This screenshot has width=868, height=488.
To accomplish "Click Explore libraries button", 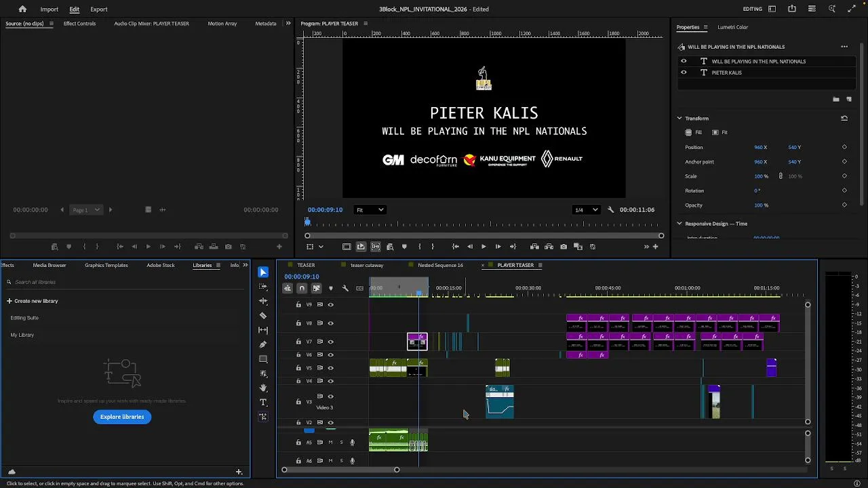I will point(122,417).
